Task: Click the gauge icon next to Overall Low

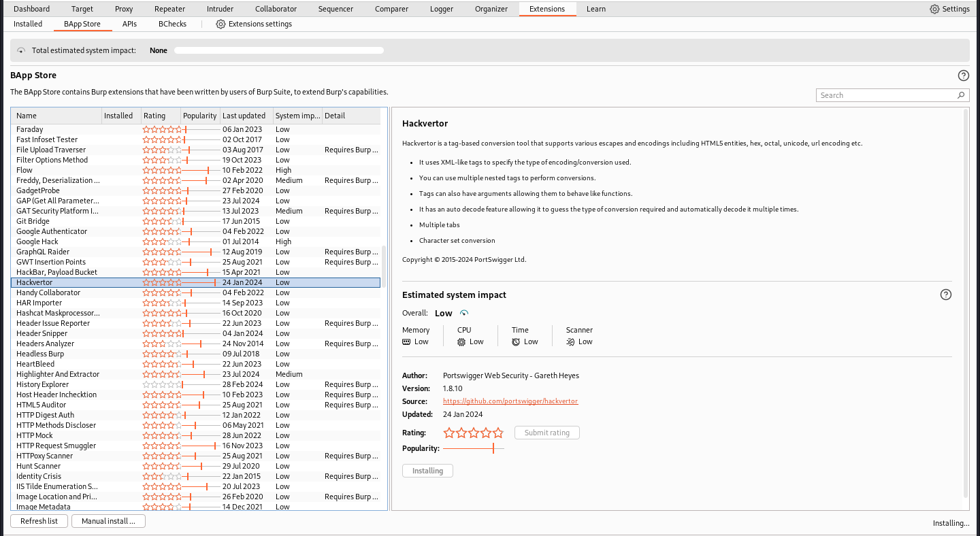Action: pyautogui.click(x=464, y=313)
